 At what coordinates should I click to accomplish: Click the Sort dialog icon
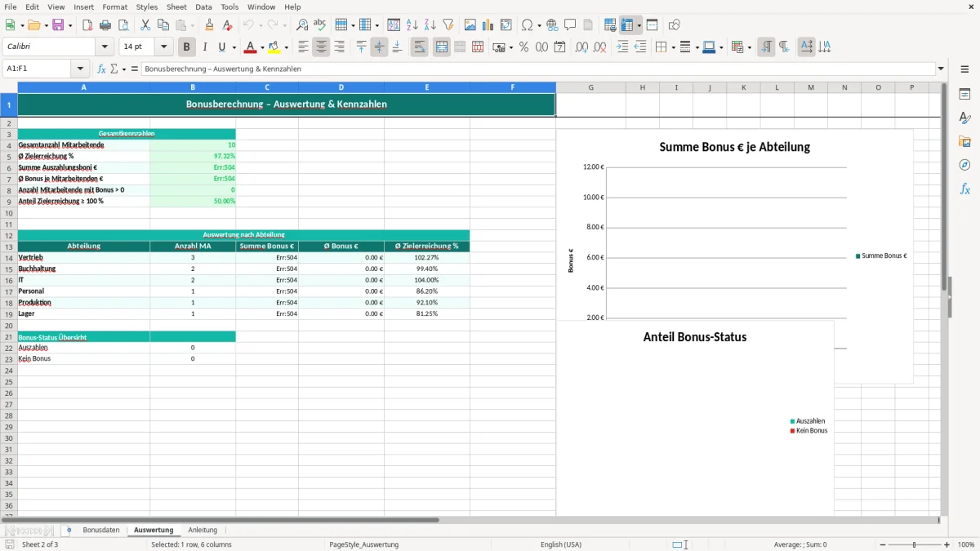394,25
